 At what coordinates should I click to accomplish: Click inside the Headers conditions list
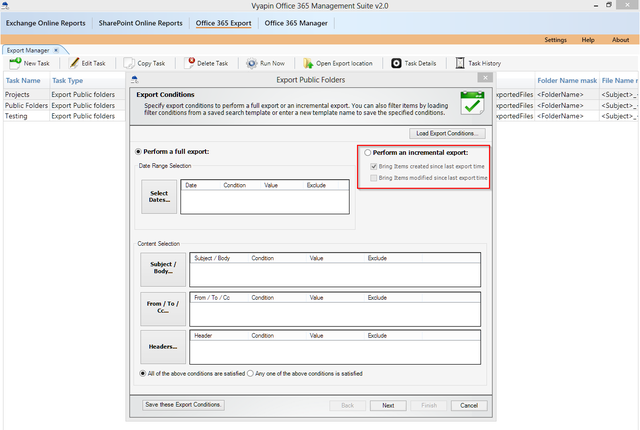tap(335, 351)
